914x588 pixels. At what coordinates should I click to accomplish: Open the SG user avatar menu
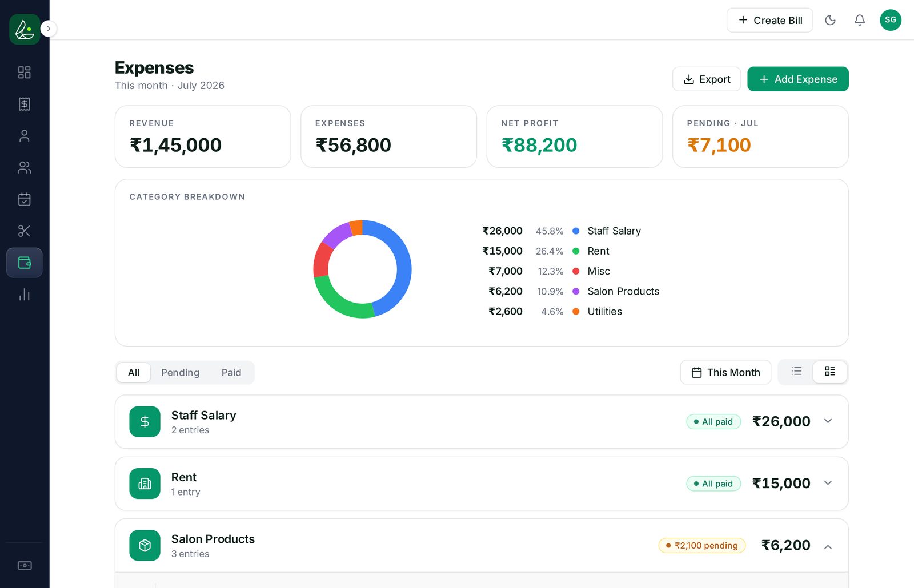click(x=891, y=20)
